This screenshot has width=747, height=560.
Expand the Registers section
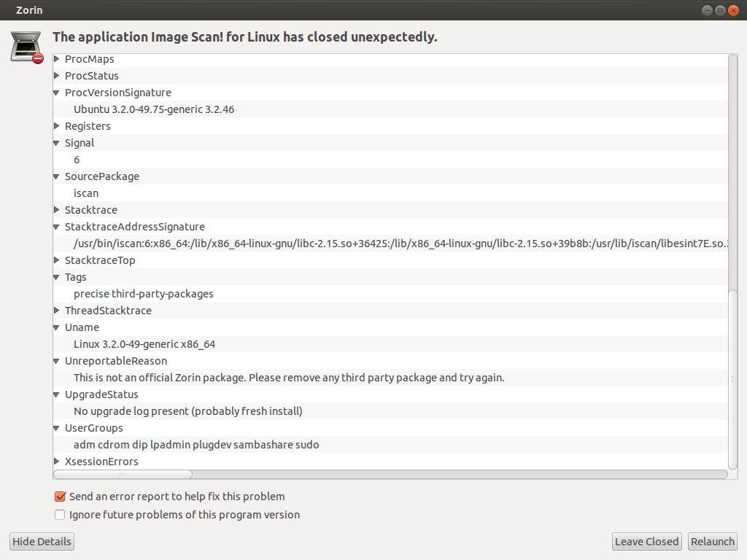[58, 126]
